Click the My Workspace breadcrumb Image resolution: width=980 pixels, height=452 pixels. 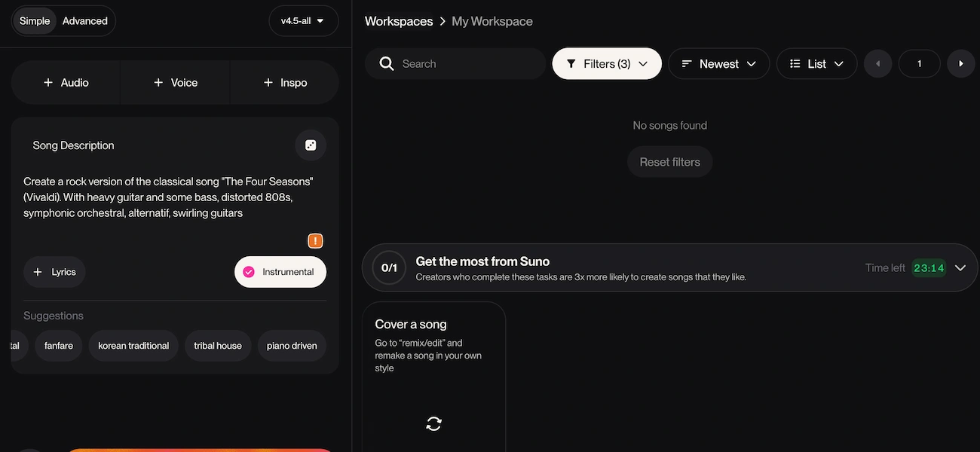pos(492,21)
